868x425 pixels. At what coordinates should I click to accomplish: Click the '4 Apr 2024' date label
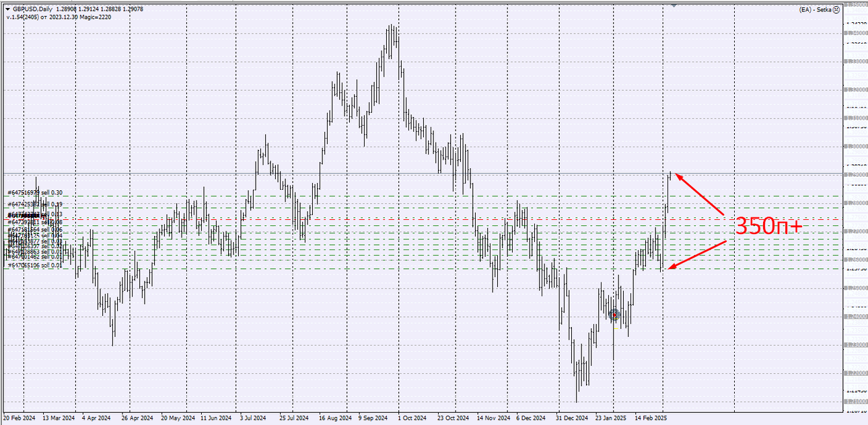click(96, 418)
